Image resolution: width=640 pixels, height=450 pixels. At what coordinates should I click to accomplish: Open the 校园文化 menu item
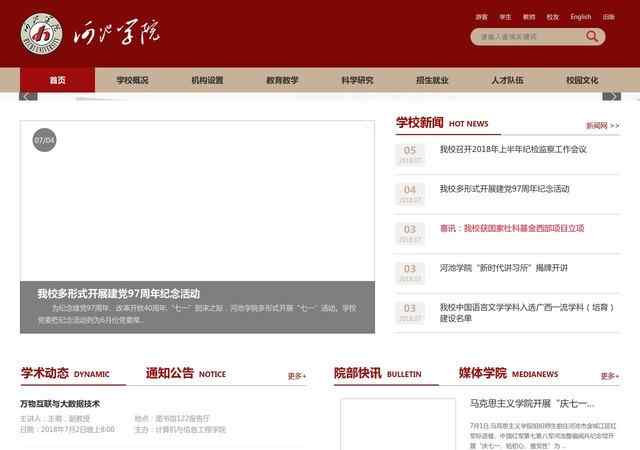click(582, 80)
